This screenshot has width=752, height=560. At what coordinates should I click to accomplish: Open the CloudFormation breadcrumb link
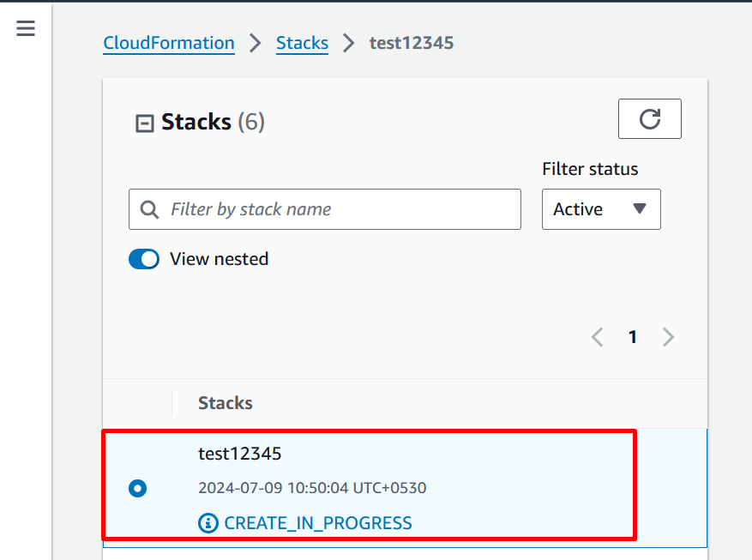[x=169, y=43]
